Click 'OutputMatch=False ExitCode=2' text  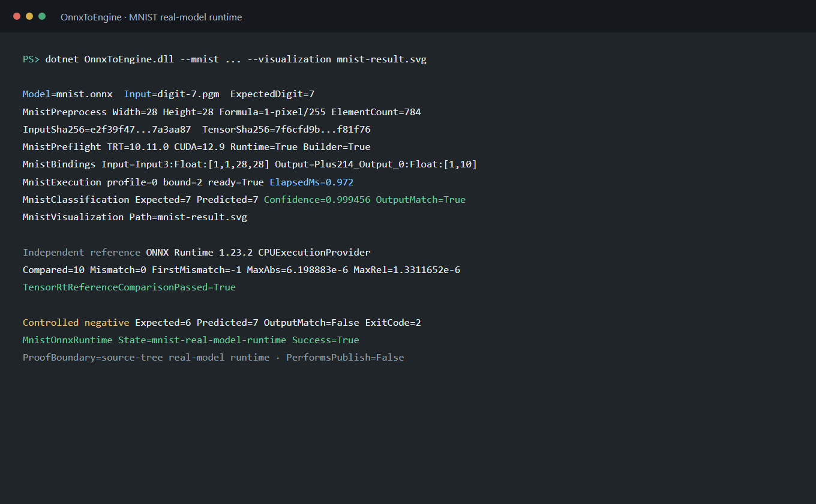coord(343,323)
